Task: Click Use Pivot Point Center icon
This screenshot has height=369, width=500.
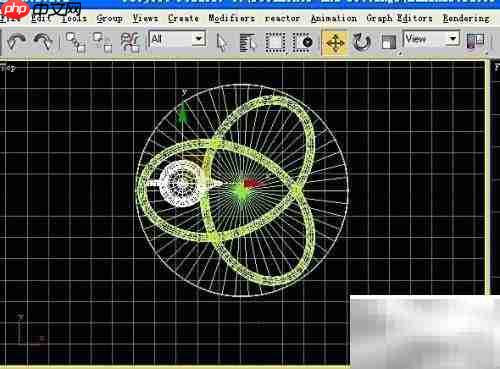Action: pos(476,41)
